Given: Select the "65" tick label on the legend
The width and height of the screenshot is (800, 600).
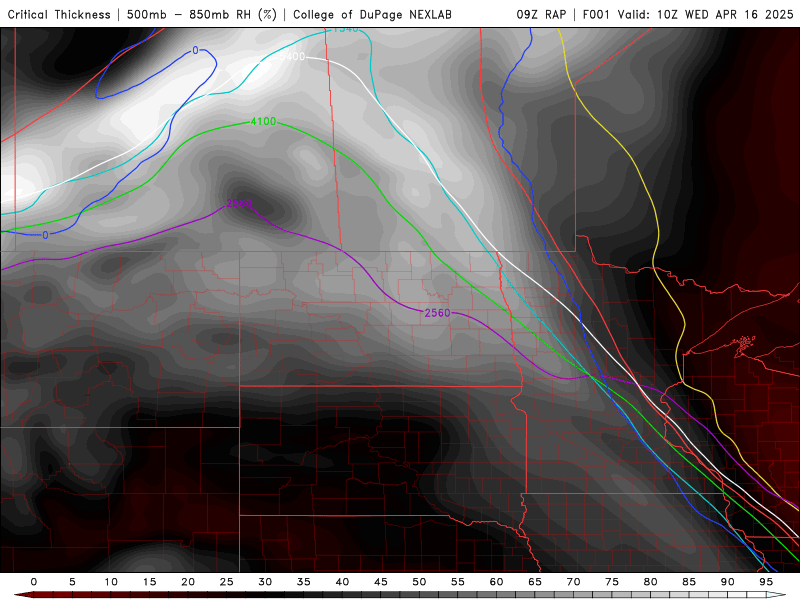Looking at the screenshot, I should tap(535, 582).
